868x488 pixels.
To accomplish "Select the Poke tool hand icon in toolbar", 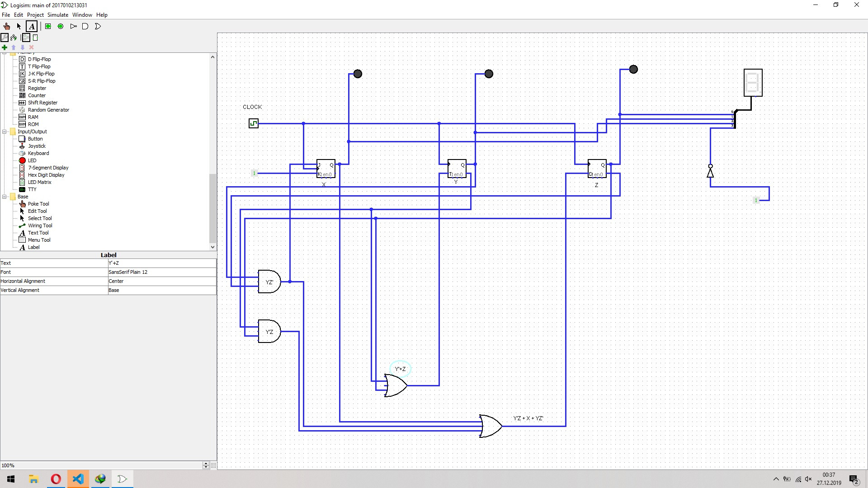I will [x=6, y=26].
